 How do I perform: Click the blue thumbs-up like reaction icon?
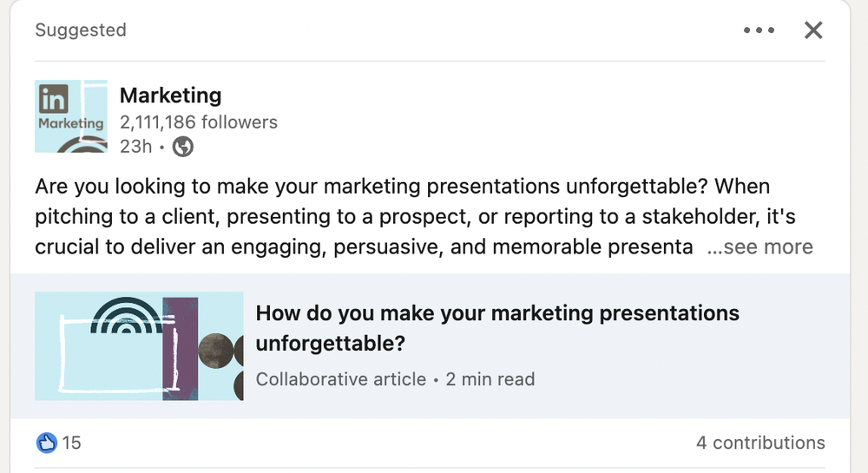[46, 443]
